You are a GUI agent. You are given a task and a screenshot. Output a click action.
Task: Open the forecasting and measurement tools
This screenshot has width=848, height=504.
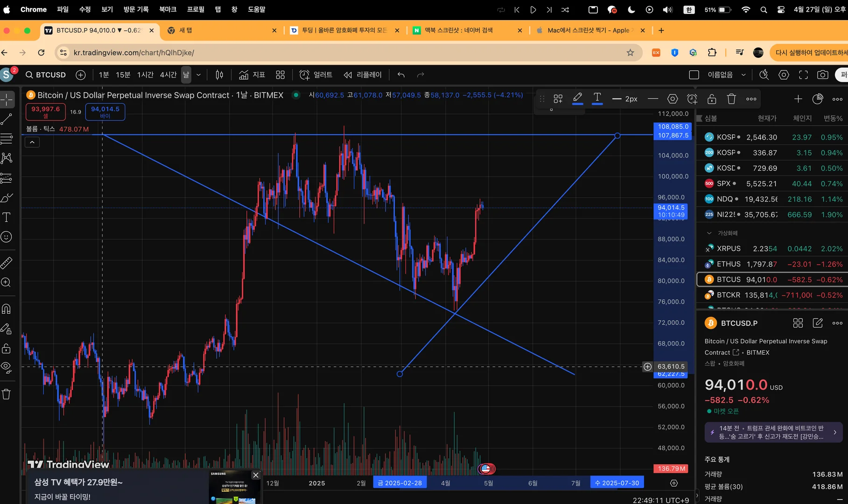pyautogui.click(x=7, y=178)
